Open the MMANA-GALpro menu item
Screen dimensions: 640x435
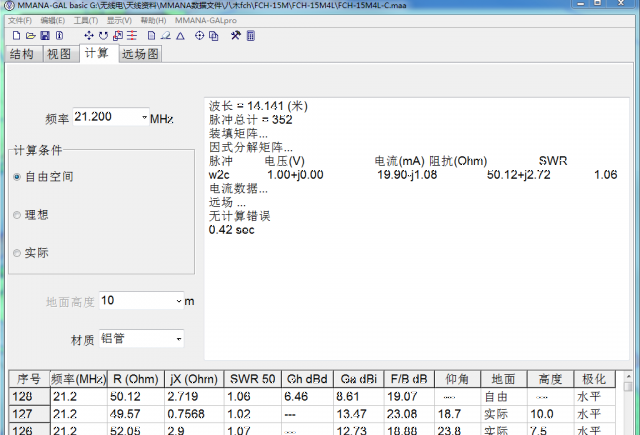206,20
